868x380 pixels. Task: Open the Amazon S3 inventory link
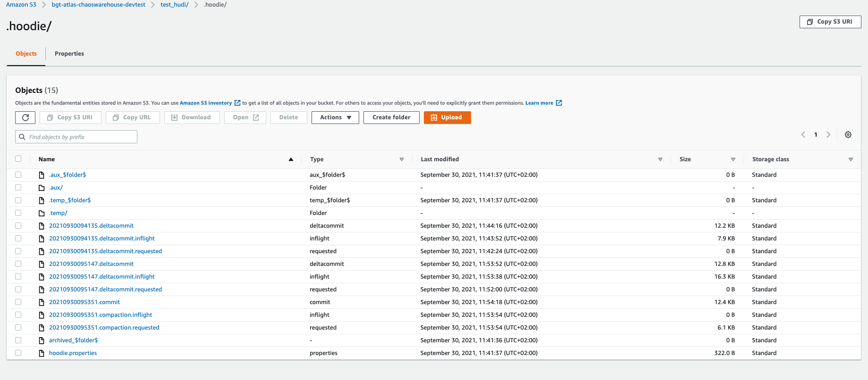coord(206,103)
